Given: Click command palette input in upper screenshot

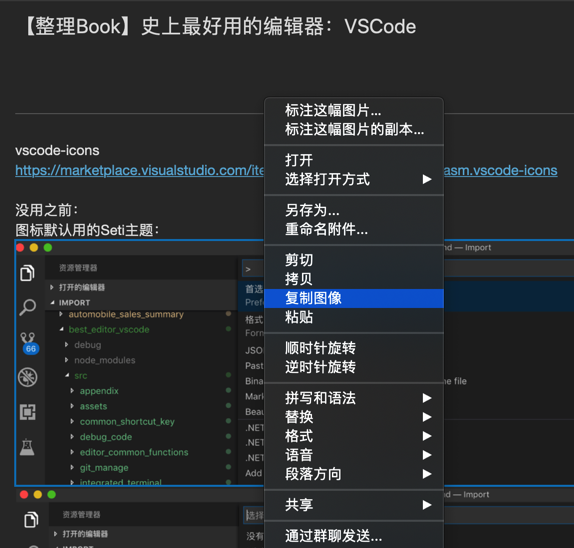Looking at the screenshot, I should [253, 269].
